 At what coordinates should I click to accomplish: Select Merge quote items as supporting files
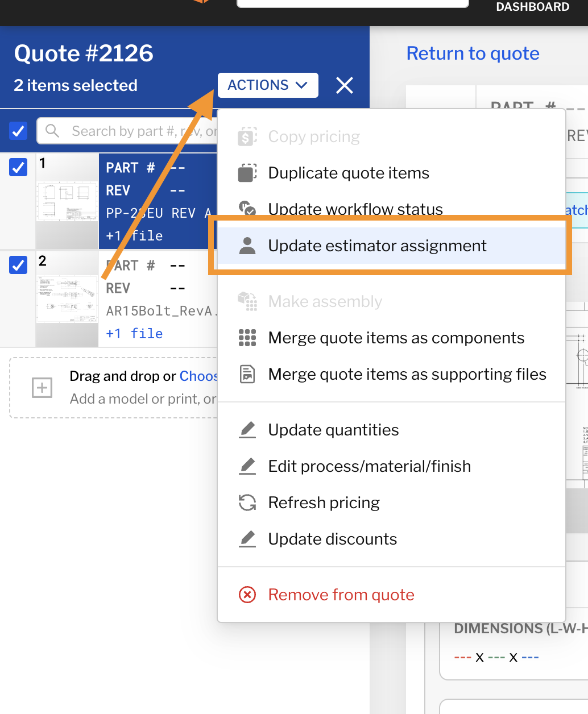pyautogui.click(x=392, y=374)
